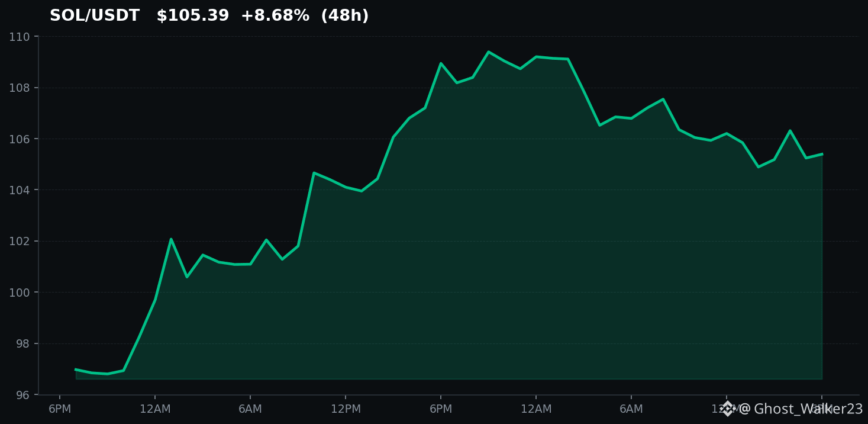Click the 110 price axis label
Image resolution: width=868 pixels, height=424 pixels.
20,37
